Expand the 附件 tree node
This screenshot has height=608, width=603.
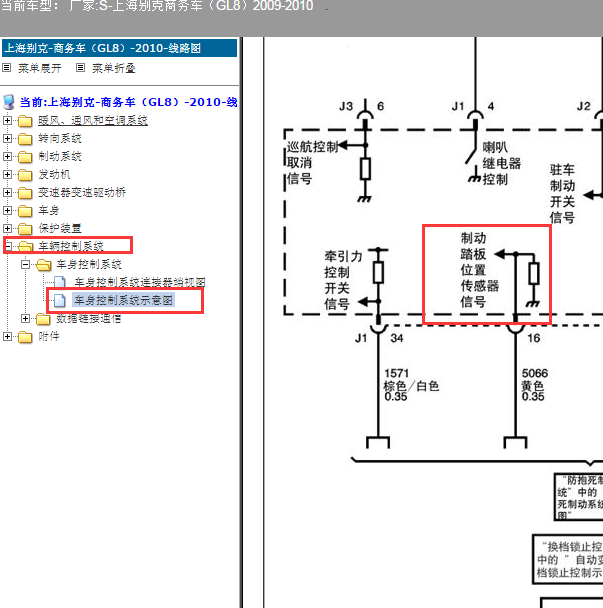click(7, 337)
